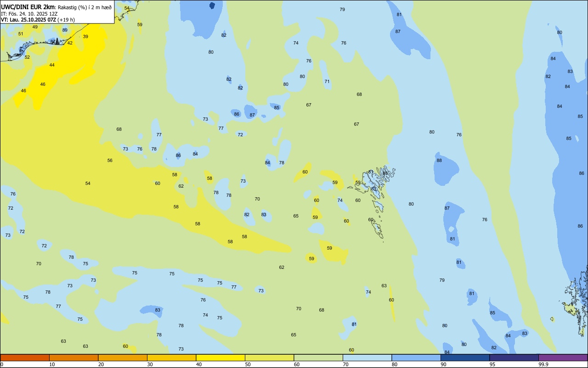Click the 'Rakastig (%) í 2 m hæð' label
Image resolution: width=588 pixels, height=368 pixels.
pyautogui.click(x=85, y=7)
